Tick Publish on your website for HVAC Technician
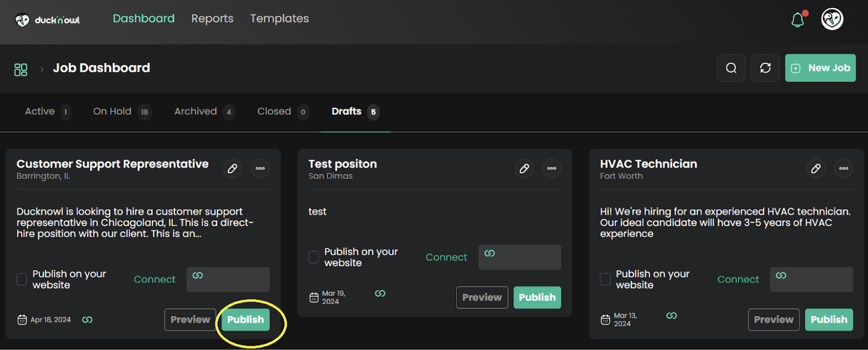Viewport: 868px width, 350px height. [605, 279]
